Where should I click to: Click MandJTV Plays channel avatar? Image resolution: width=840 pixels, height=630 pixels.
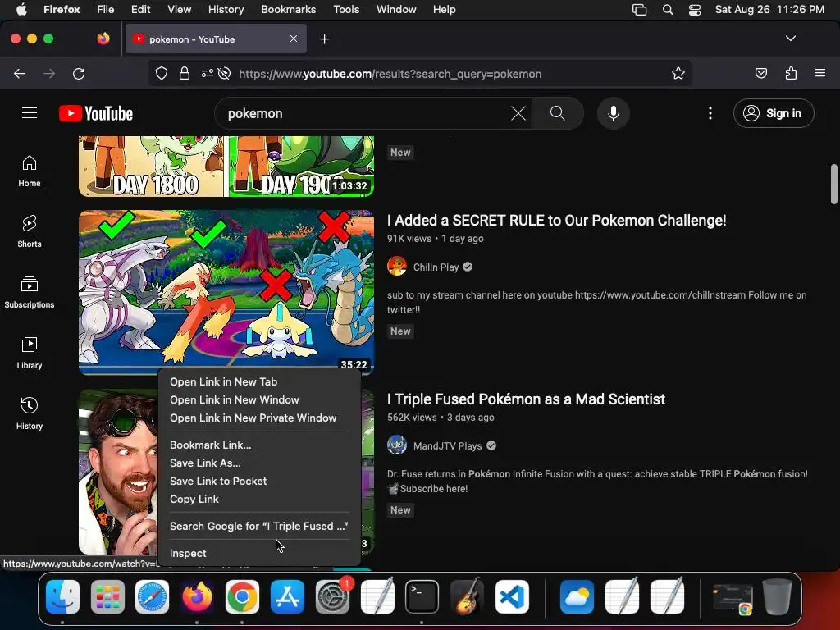(397, 445)
